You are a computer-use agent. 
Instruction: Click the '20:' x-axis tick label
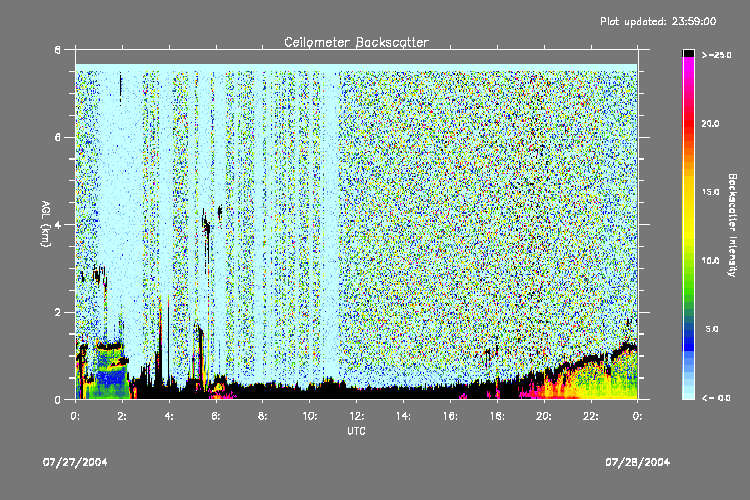click(544, 416)
